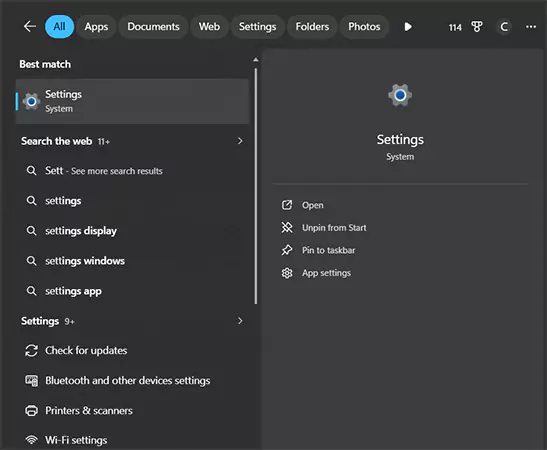This screenshot has height=450, width=547.
Task: Select the 'settings' web suggestion
Action: coord(132,201)
